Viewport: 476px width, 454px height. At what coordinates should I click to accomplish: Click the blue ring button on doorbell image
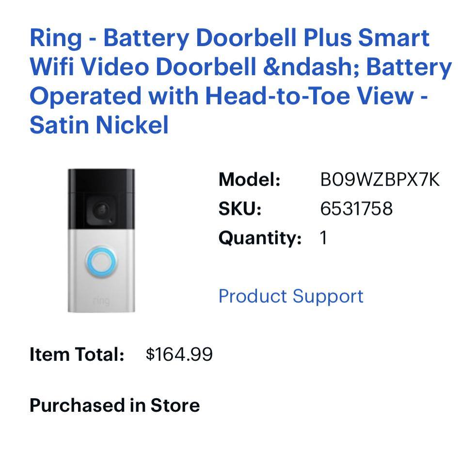point(101,262)
